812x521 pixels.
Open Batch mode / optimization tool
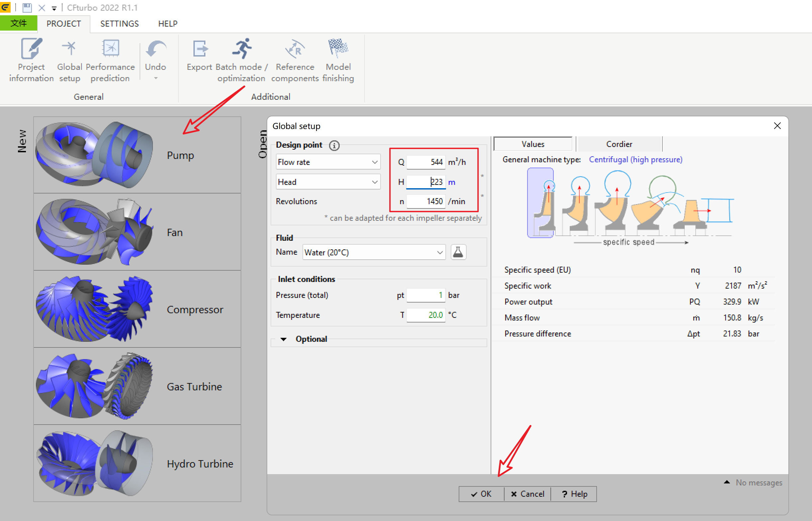[241, 49]
